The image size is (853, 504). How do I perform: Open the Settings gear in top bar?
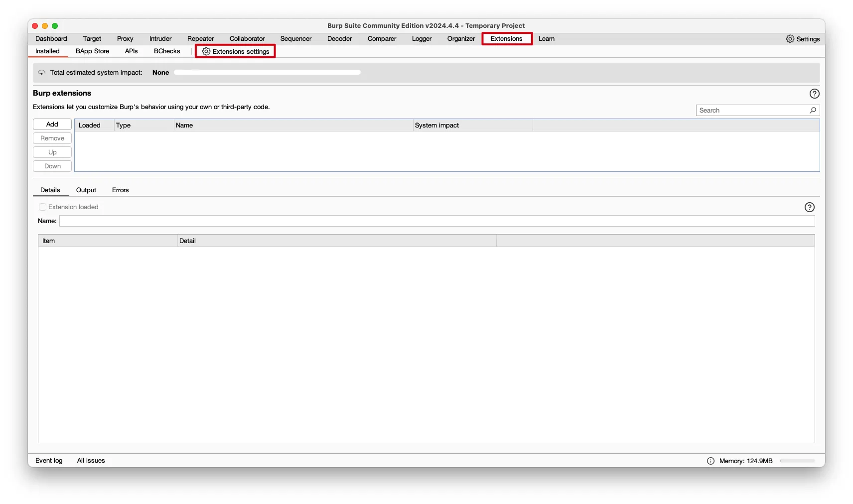click(x=802, y=39)
